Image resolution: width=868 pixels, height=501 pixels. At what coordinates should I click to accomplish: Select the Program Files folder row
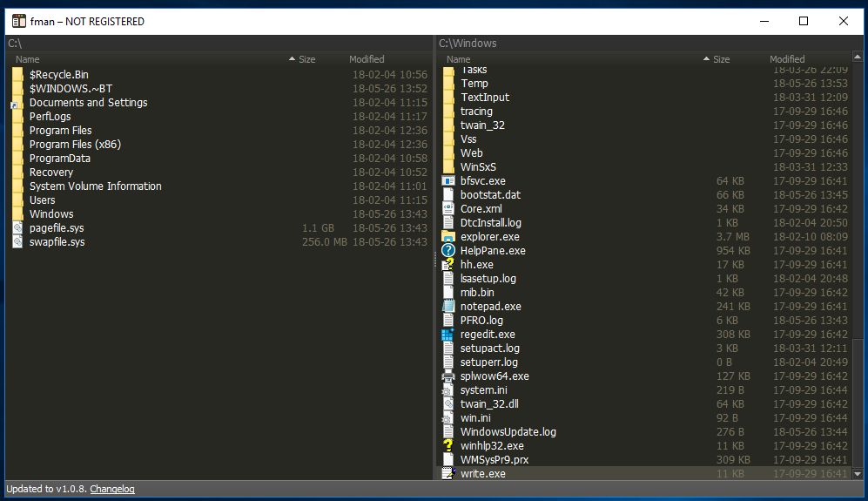pos(219,130)
